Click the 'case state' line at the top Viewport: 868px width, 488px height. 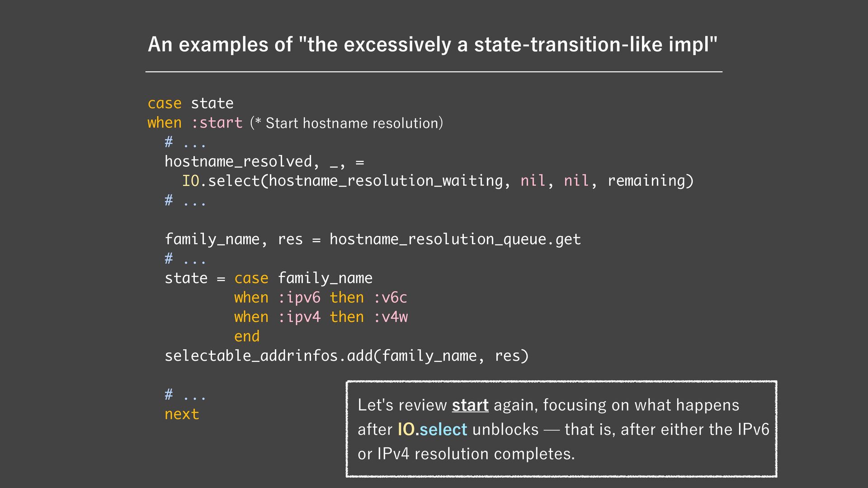coord(190,103)
